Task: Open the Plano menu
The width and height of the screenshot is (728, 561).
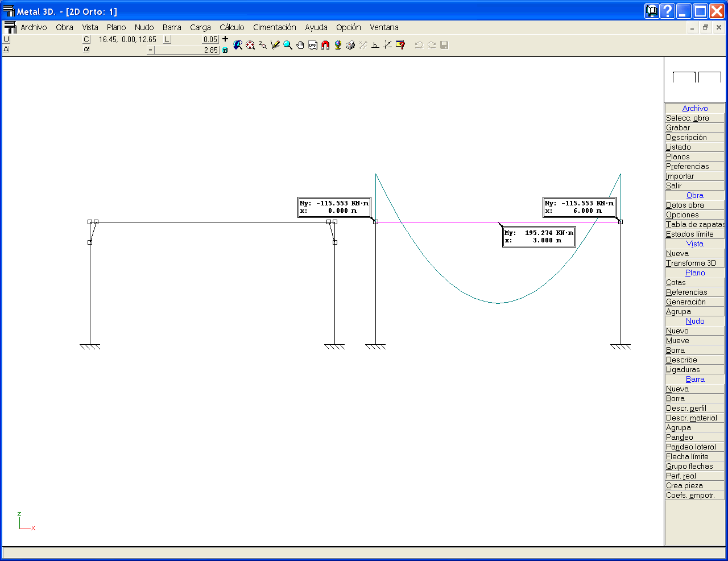Action: tap(117, 27)
